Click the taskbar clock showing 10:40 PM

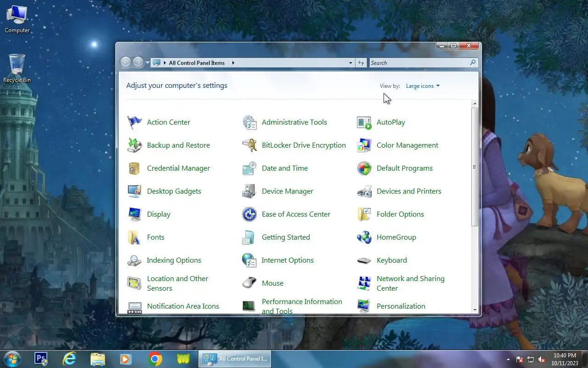pyautogui.click(x=565, y=359)
